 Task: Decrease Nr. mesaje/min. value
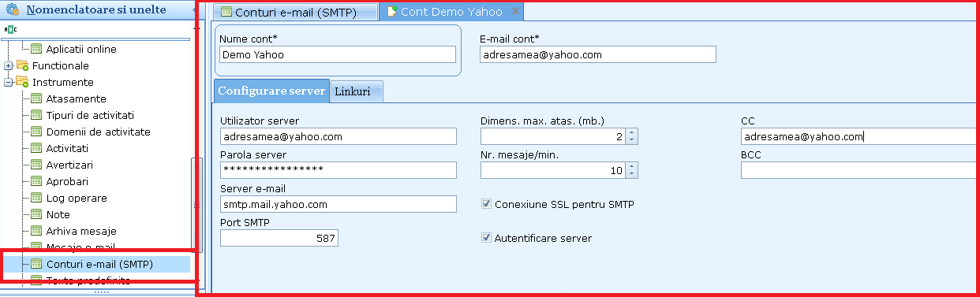point(632,174)
